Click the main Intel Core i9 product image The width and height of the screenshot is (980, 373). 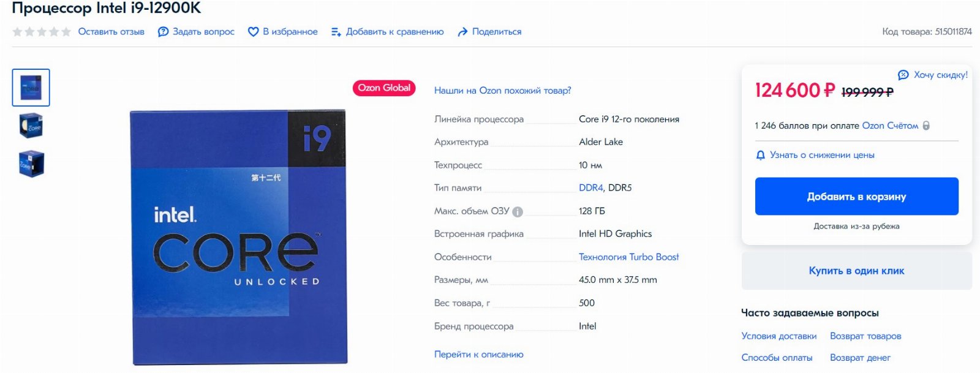[x=239, y=238]
